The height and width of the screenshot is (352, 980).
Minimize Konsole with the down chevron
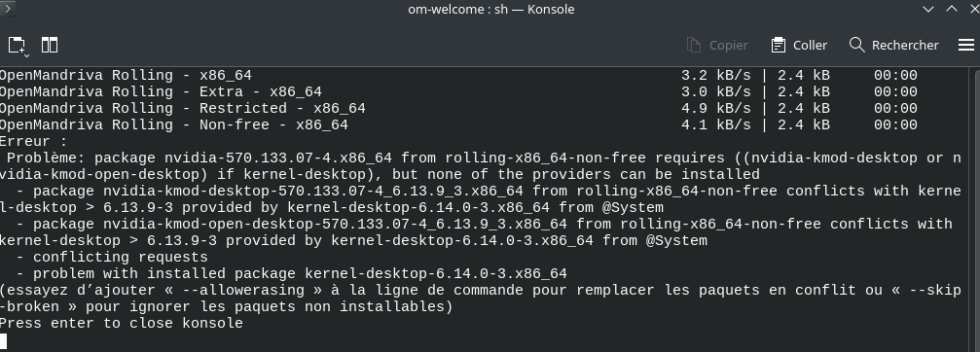928,9
